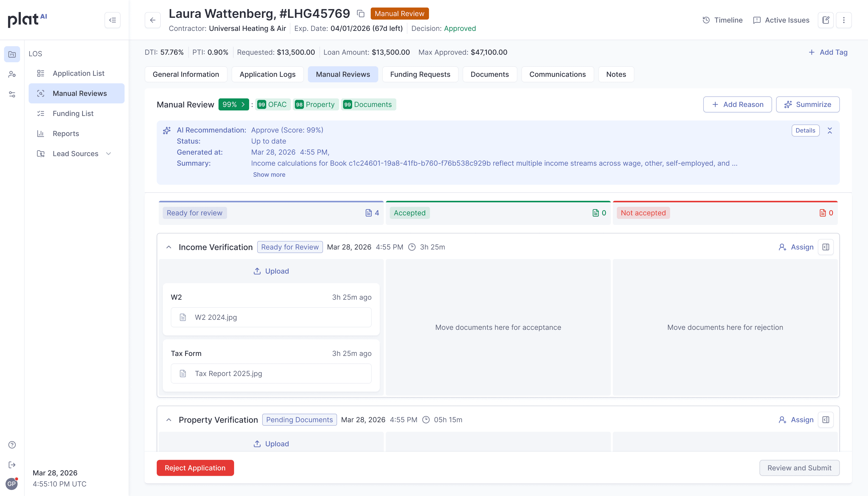
Task: Click Add Reason button
Action: pyautogui.click(x=737, y=105)
